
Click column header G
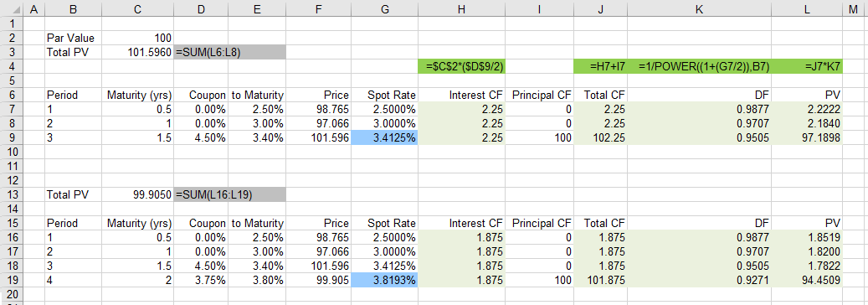tap(384, 9)
